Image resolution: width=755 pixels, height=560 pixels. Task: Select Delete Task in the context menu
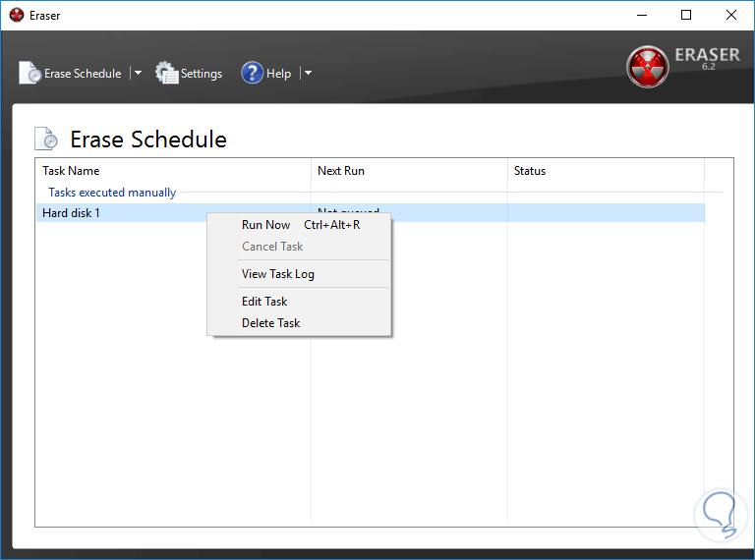click(300, 323)
